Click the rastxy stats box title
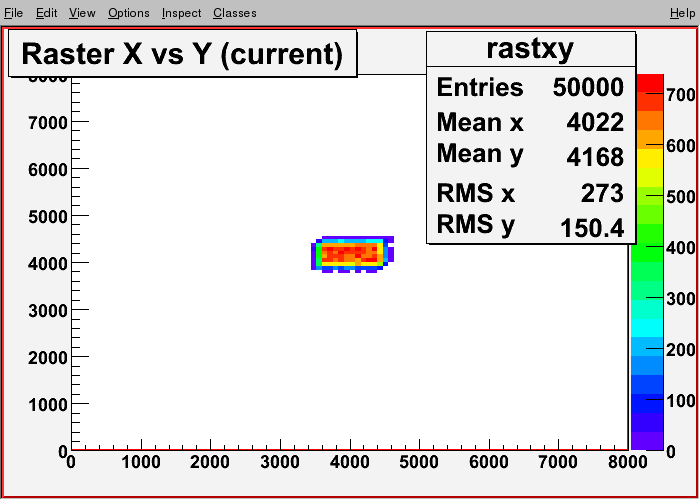This screenshot has width=700, height=500. click(530, 48)
